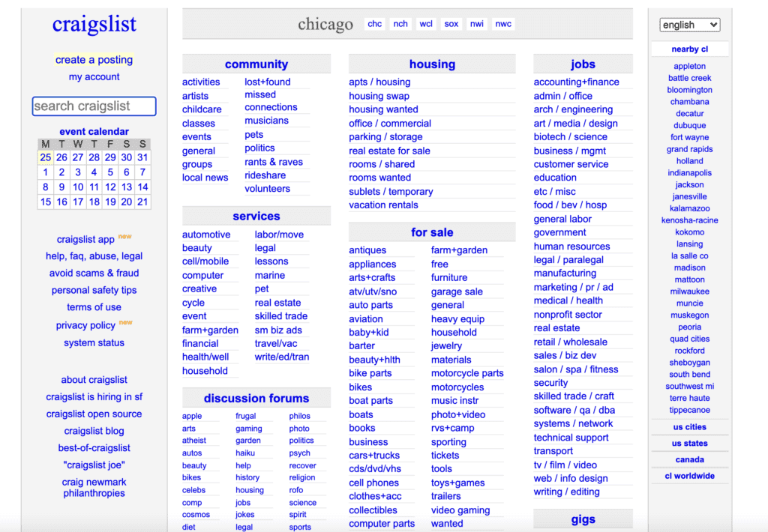
Task: Open the apple discussion forum
Action: coord(192,416)
